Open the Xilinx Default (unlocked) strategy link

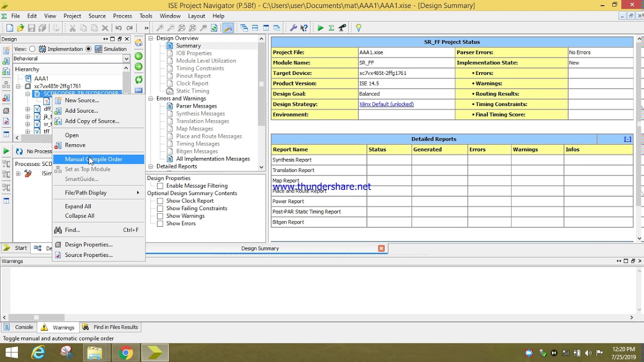386,105
